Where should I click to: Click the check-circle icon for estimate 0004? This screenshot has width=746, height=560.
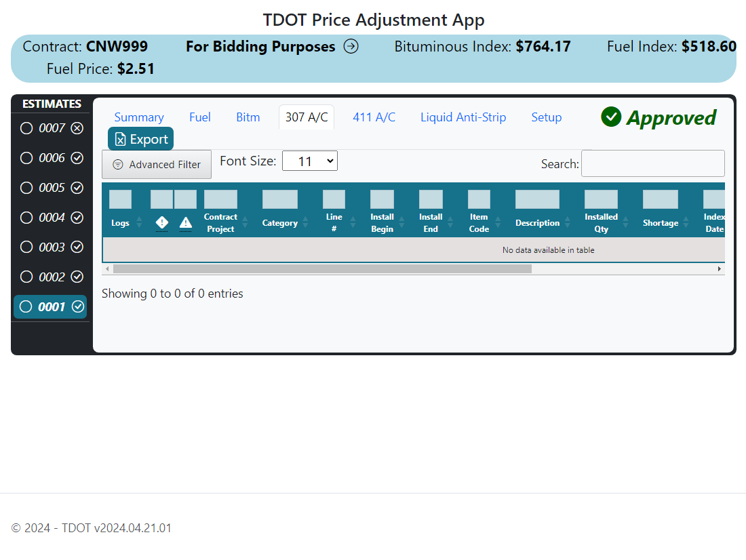coord(77,218)
